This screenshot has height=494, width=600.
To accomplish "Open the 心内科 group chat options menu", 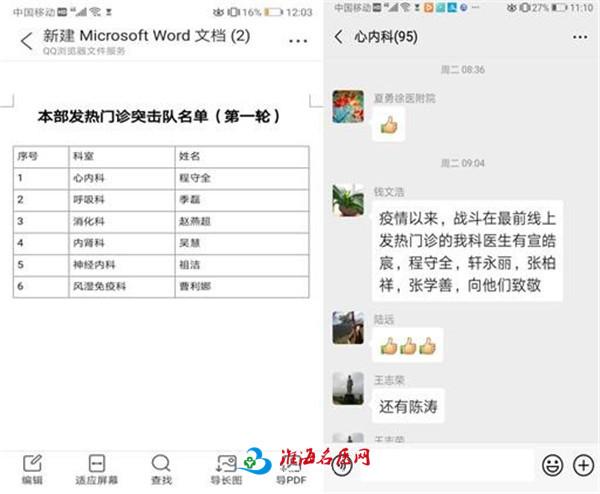I will (579, 37).
